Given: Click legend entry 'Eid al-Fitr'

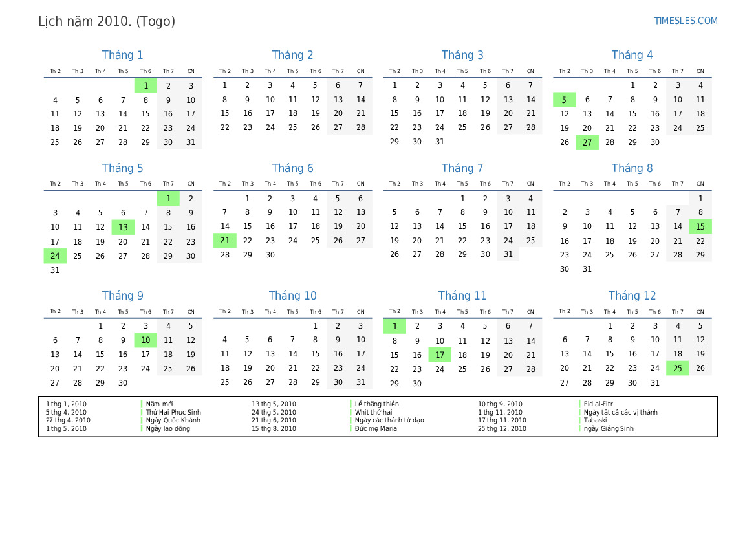Looking at the screenshot, I should click(598, 404).
